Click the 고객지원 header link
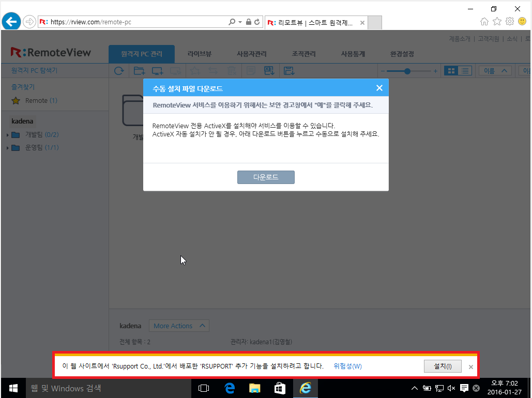Image resolution: width=532 pixels, height=398 pixels. click(489, 39)
